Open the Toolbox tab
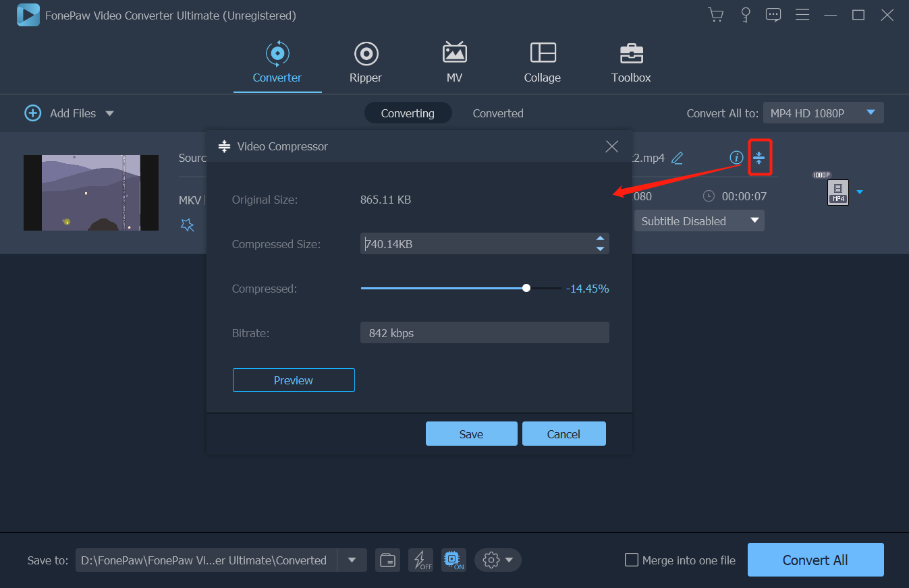The image size is (909, 588). (631, 63)
